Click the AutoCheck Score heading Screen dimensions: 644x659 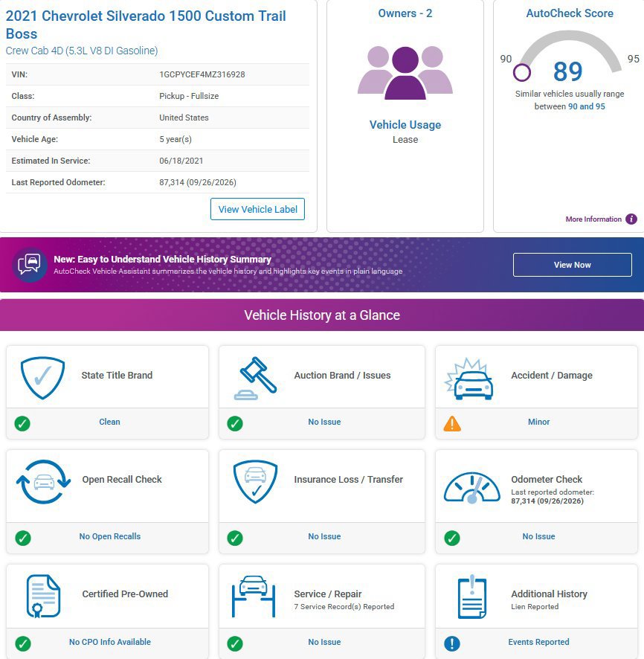pos(570,13)
